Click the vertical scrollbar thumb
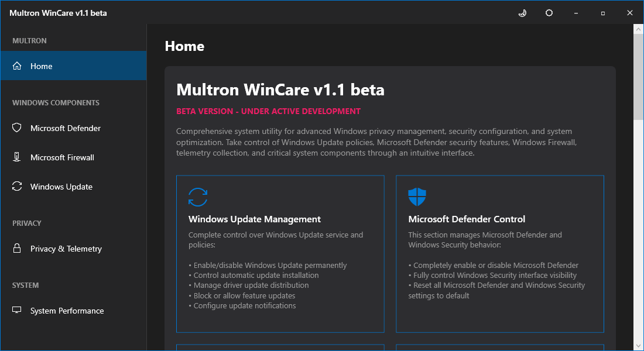 [x=638, y=77]
